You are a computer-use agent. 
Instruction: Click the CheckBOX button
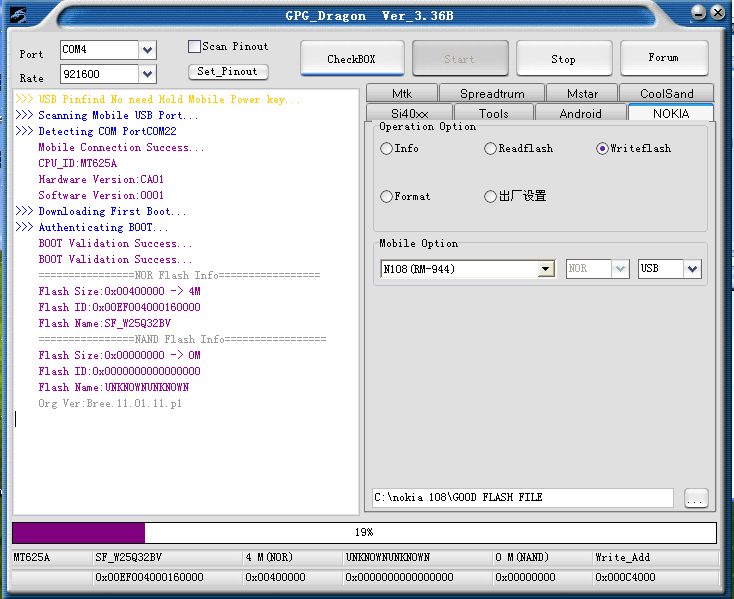point(352,59)
